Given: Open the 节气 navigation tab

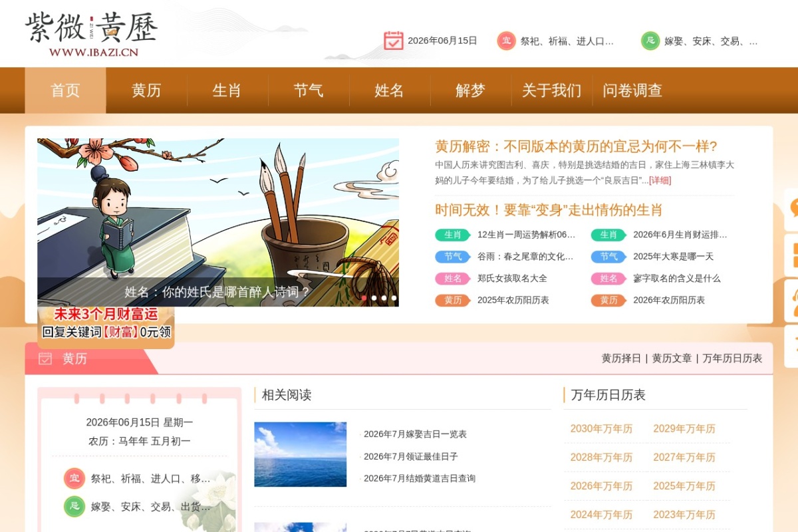Looking at the screenshot, I should tap(309, 90).
